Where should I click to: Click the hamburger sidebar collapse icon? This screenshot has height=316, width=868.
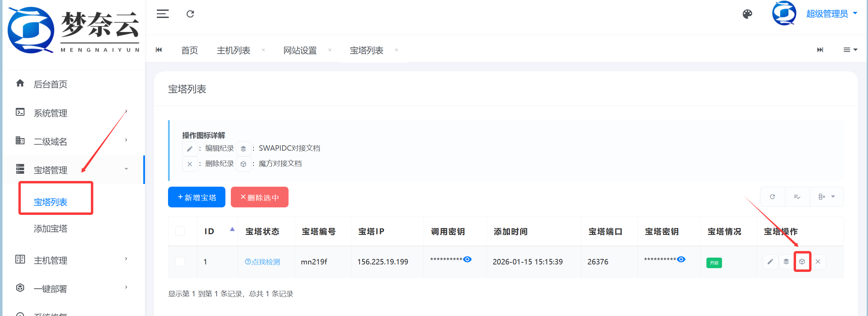point(163,14)
